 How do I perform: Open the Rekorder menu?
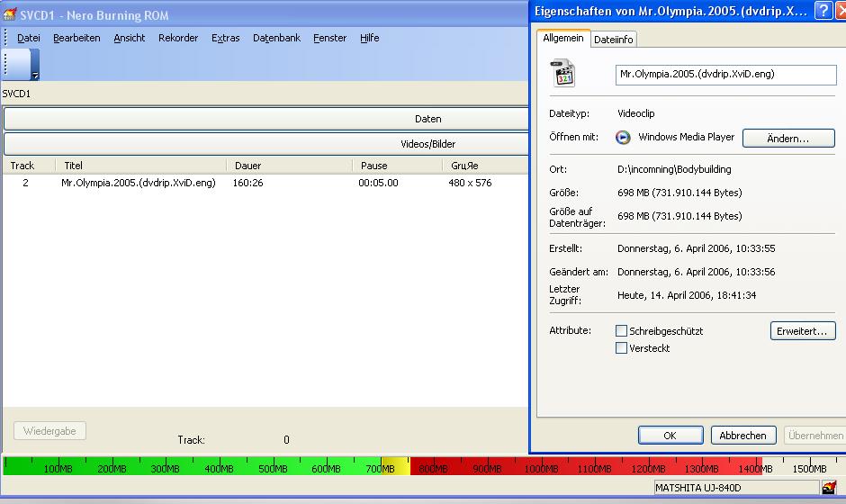pos(178,38)
